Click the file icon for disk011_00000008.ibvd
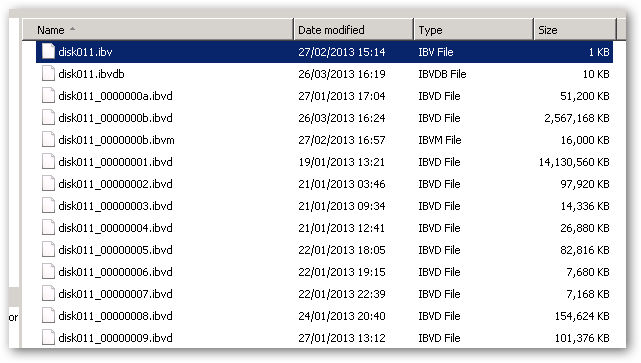The image size is (641, 363). tap(48, 316)
